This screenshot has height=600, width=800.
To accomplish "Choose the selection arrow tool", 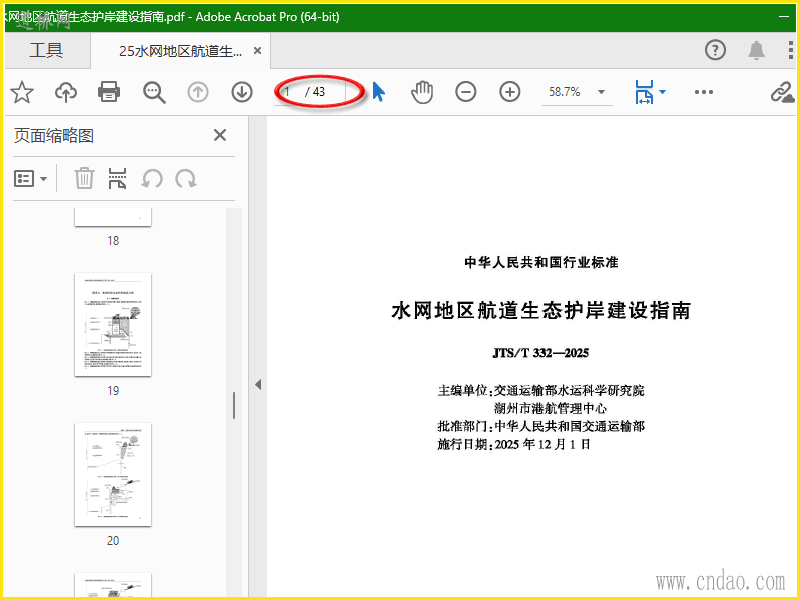I will pos(379,92).
